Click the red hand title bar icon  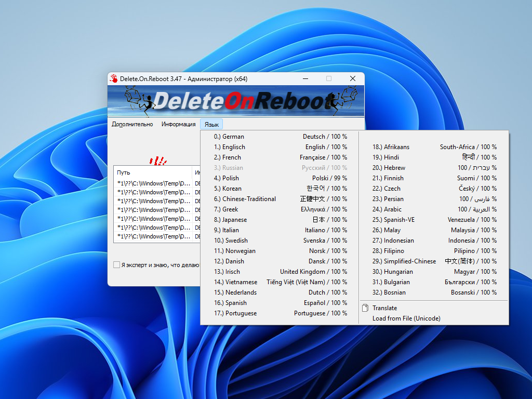coord(114,78)
